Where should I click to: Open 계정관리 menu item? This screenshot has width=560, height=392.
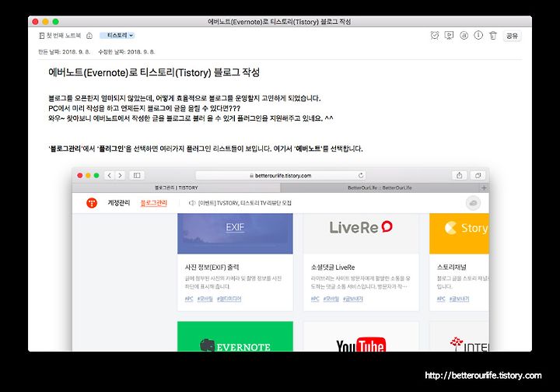click(119, 203)
